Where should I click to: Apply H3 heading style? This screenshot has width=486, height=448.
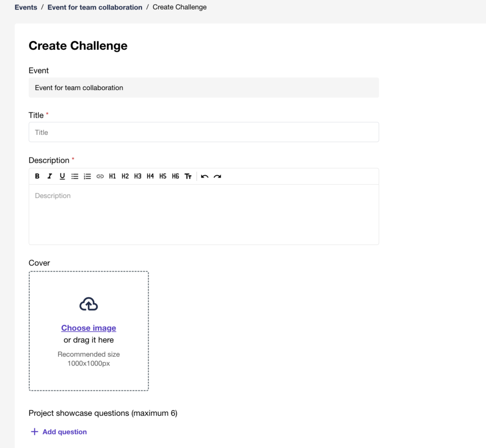138,177
